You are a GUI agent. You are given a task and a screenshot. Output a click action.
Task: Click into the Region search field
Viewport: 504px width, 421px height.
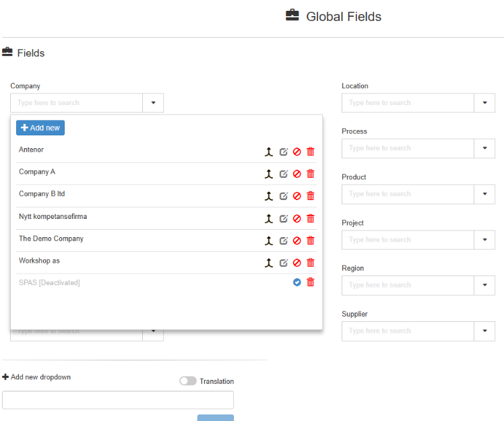tap(408, 285)
